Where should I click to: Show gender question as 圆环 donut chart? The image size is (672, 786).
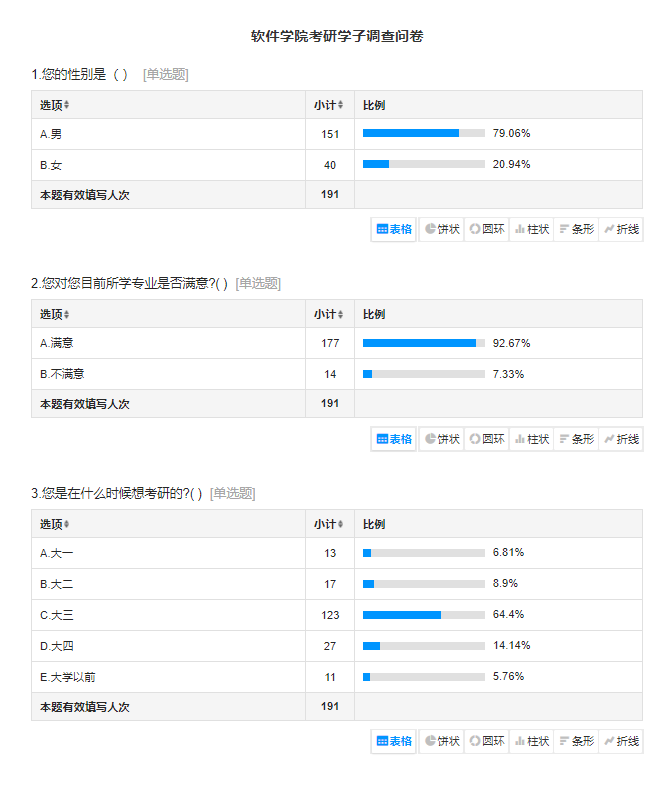click(487, 229)
